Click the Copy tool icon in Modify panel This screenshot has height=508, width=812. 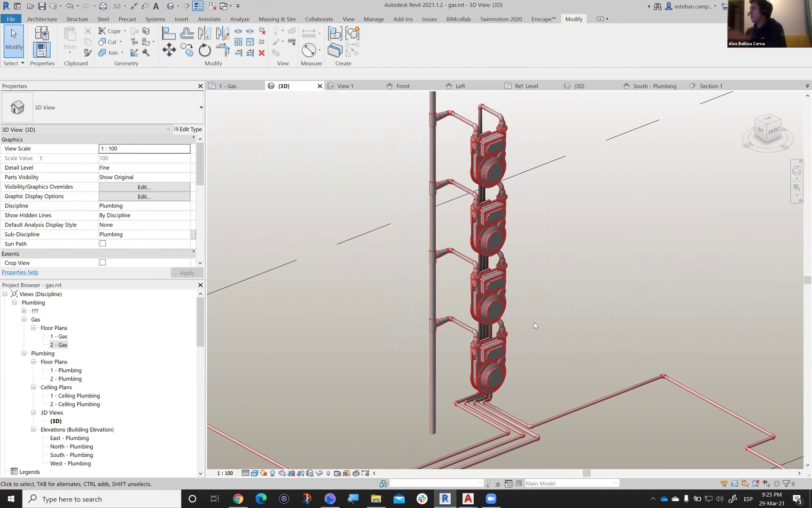click(x=187, y=50)
